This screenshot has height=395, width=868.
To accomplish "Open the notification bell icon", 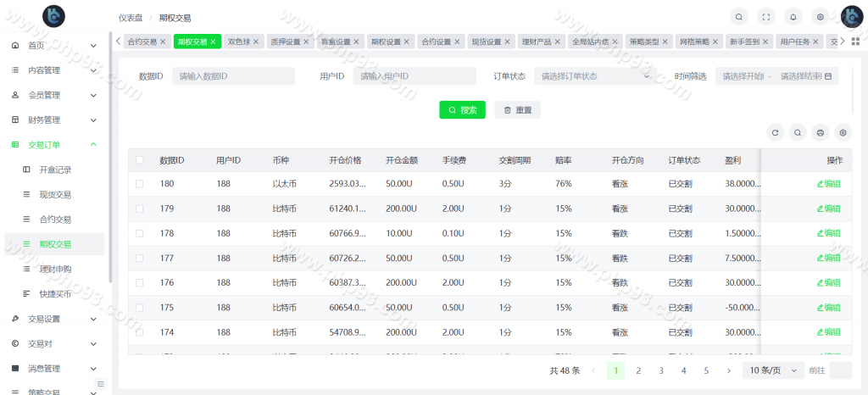I will (x=793, y=16).
